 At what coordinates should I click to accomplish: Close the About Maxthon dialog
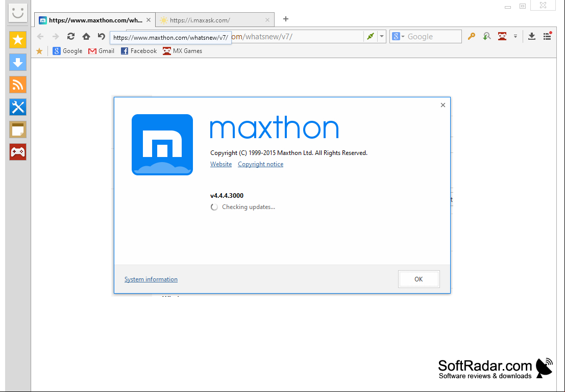(443, 105)
